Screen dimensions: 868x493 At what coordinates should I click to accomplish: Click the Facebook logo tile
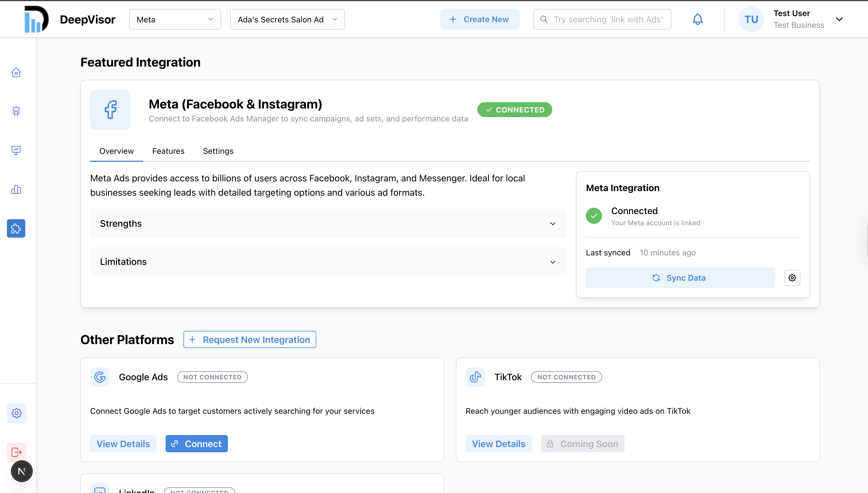pyautogui.click(x=110, y=109)
